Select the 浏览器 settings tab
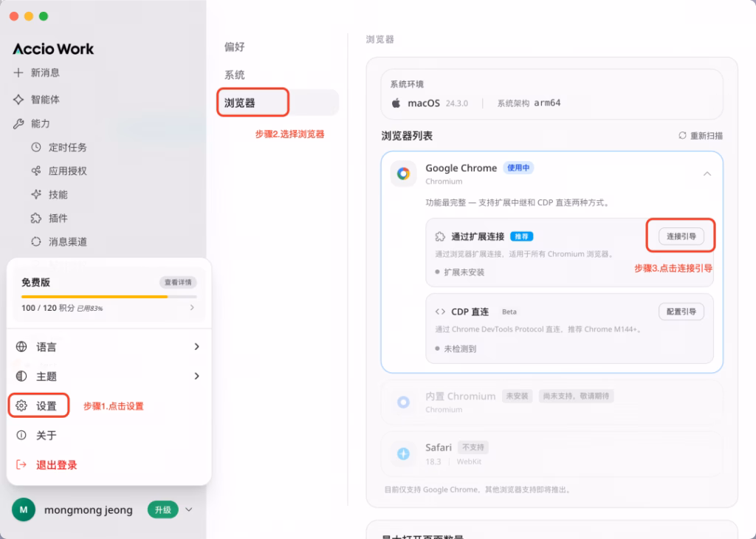This screenshot has width=756, height=539. 278,102
